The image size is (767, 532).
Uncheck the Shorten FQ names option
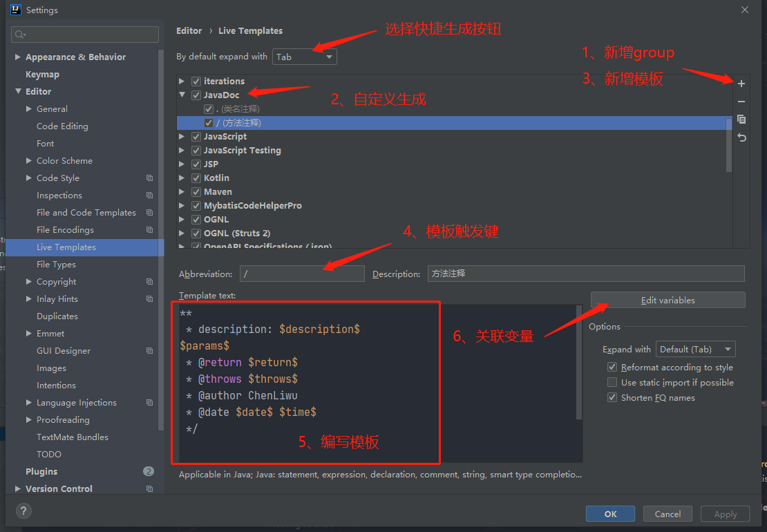[x=612, y=398]
